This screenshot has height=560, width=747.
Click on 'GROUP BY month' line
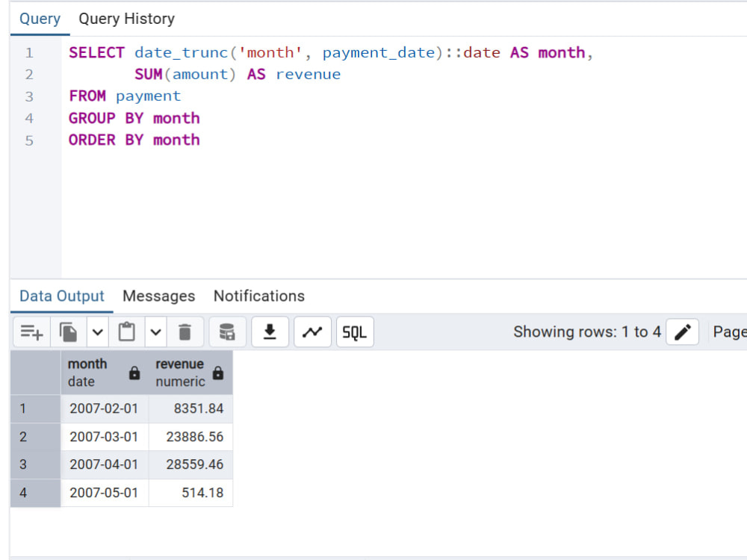pyautogui.click(x=134, y=118)
